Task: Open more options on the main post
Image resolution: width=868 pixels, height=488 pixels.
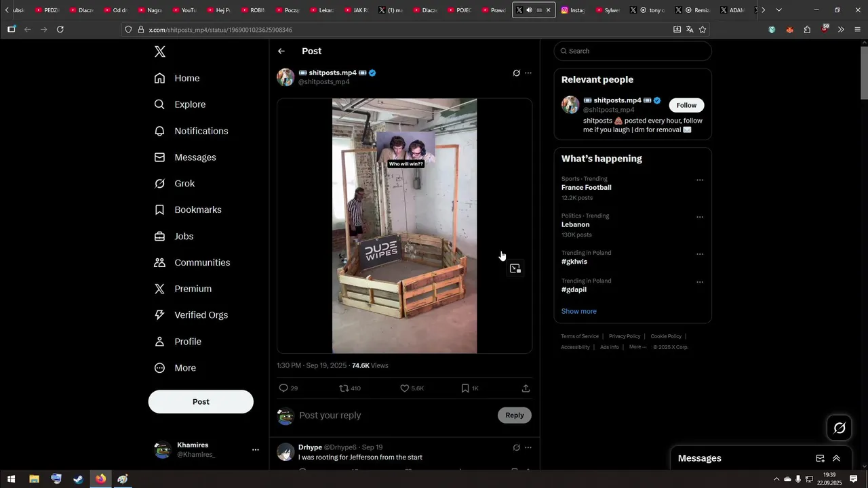Action: point(528,73)
